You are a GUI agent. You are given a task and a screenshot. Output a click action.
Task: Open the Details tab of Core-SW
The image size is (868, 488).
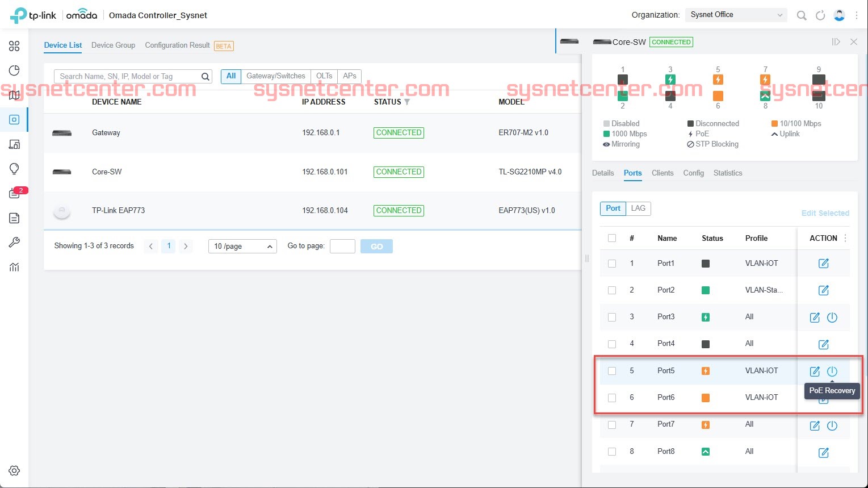click(603, 173)
